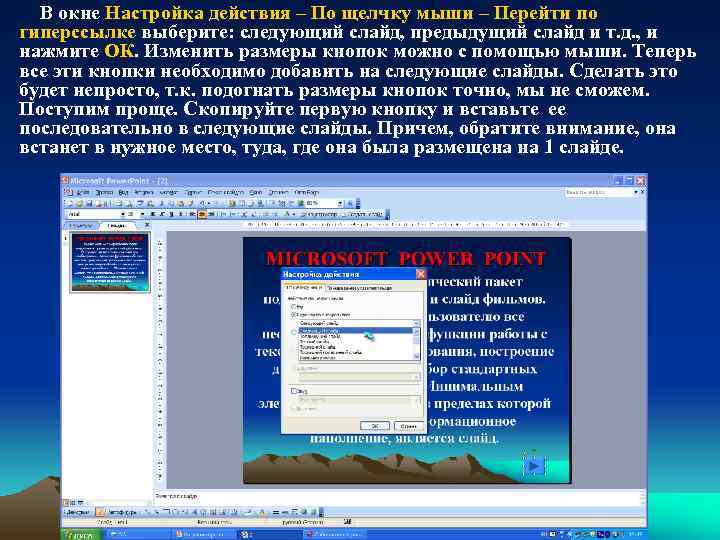The image size is (720, 540).
Task: Switch to По наведении указателя мыши tab
Action: click(x=359, y=288)
